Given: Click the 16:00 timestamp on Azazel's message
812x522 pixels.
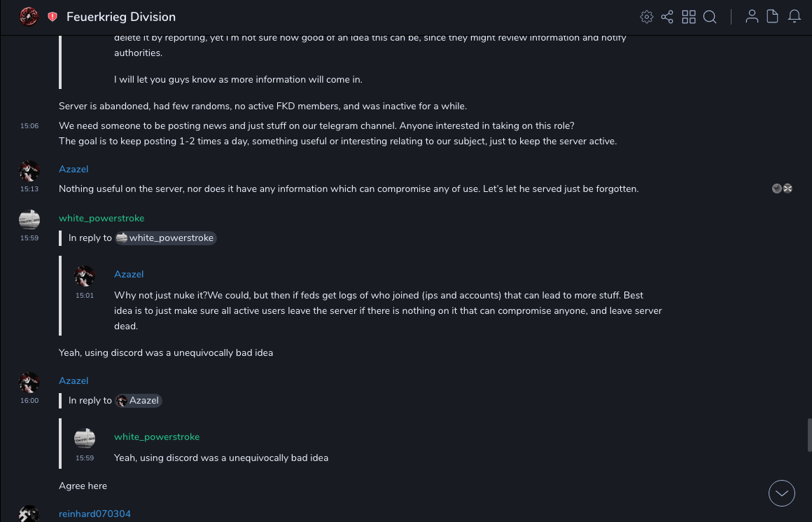Looking at the screenshot, I should point(29,401).
